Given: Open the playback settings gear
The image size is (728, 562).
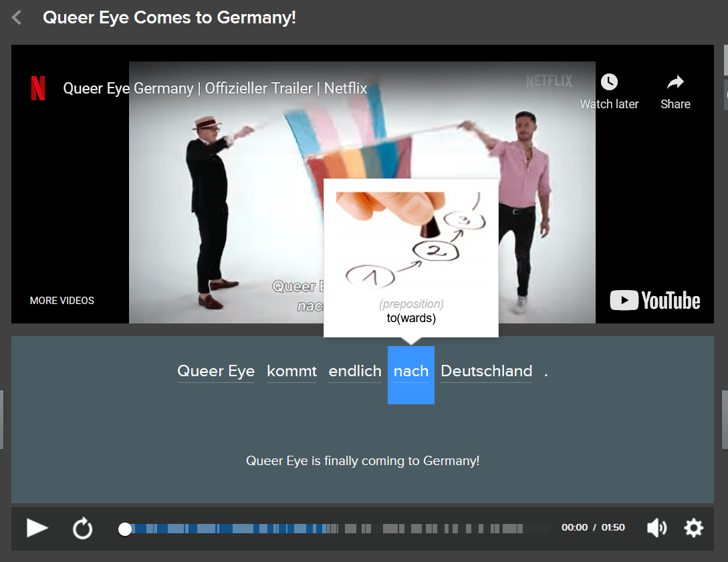Looking at the screenshot, I should click(x=693, y=528).
